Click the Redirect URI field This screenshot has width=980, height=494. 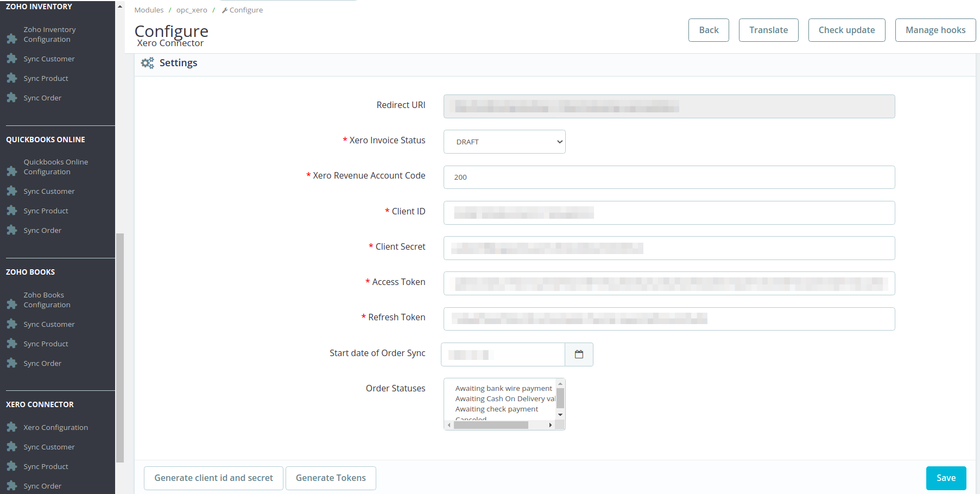point(669,106)
